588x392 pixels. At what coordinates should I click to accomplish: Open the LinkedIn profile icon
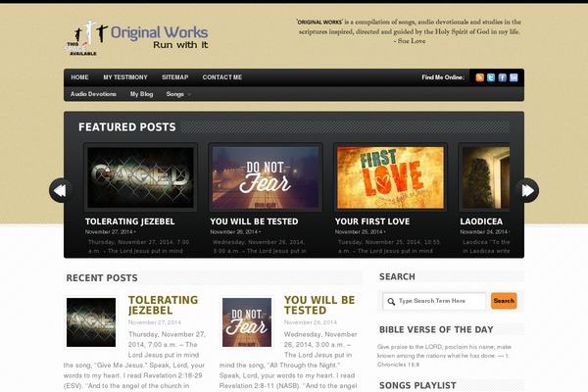pos(514,77)
